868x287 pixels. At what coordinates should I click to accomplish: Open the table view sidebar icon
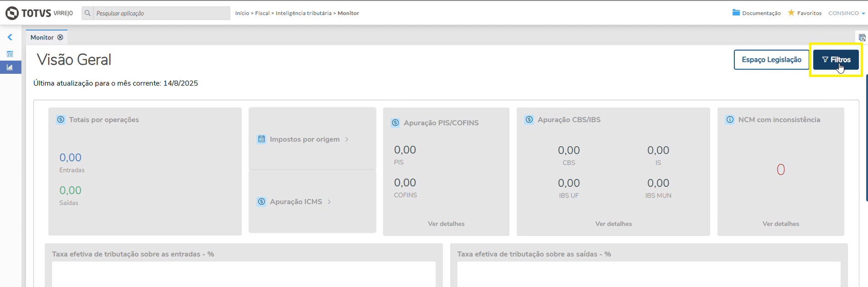pyautogui.click(x=10, y=54)
